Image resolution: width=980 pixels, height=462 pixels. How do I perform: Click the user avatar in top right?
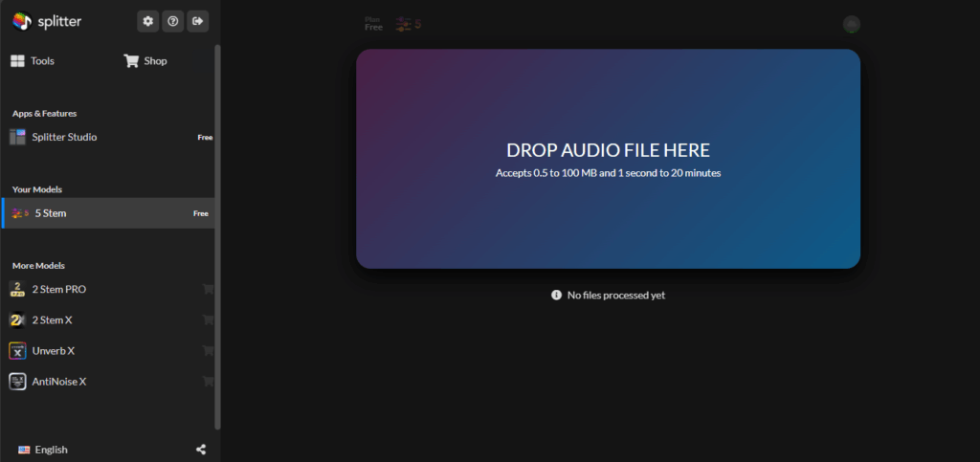(x=851, y=24)
